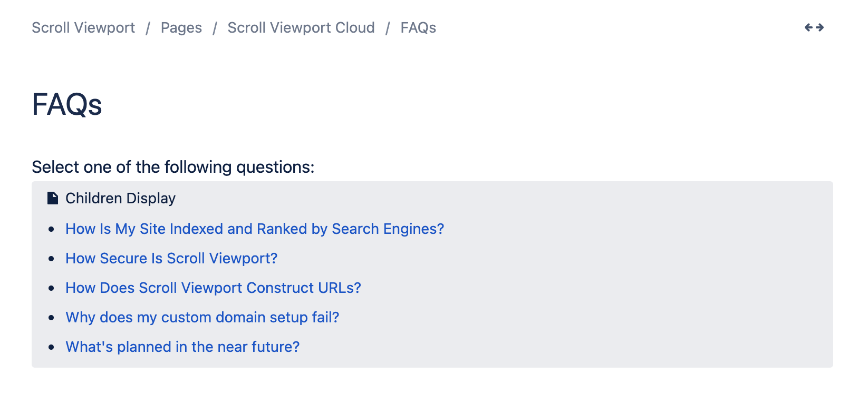Screen dimensions: 868x394
Task: Click the page icon beside Children Display
Action: [53, 198]
